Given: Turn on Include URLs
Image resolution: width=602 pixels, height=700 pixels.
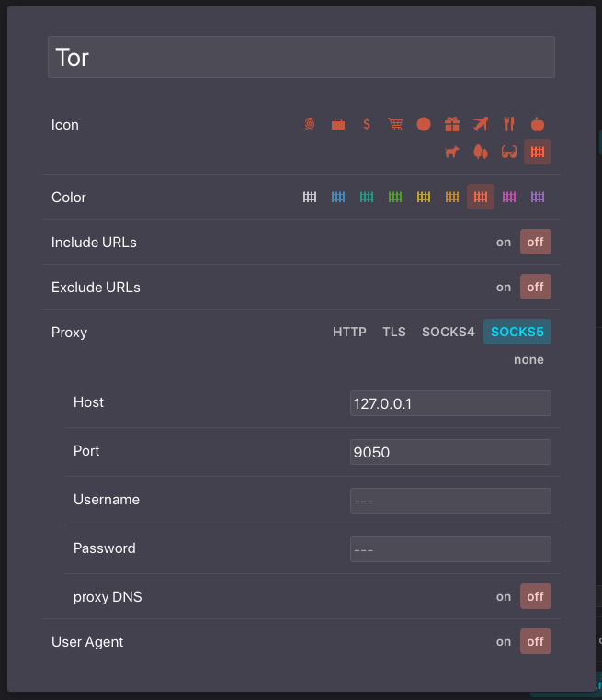Looking at the screenshot, I should (504, 242).
